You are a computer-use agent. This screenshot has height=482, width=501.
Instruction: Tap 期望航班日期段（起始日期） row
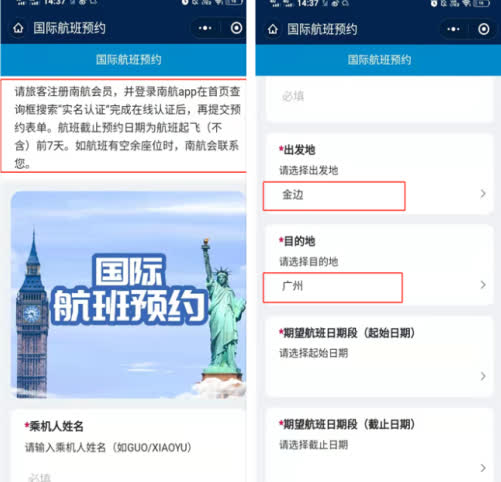click(x=379, y=357)
